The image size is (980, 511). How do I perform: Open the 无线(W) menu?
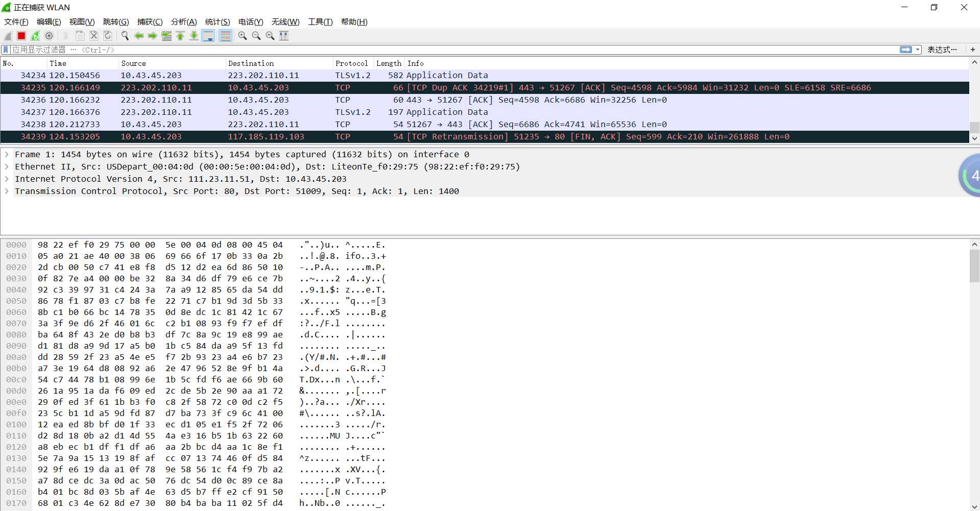[x=285, y=21]
